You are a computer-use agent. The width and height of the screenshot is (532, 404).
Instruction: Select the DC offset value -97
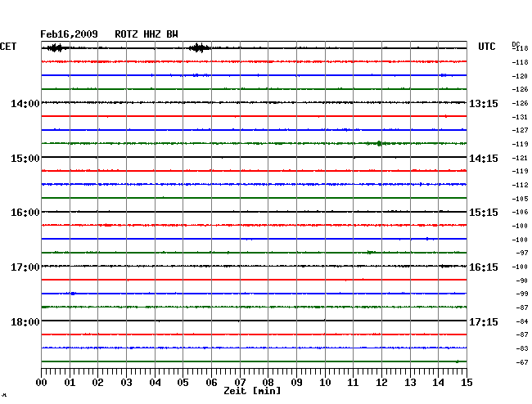pyautogui.click(x=522, y=254)
